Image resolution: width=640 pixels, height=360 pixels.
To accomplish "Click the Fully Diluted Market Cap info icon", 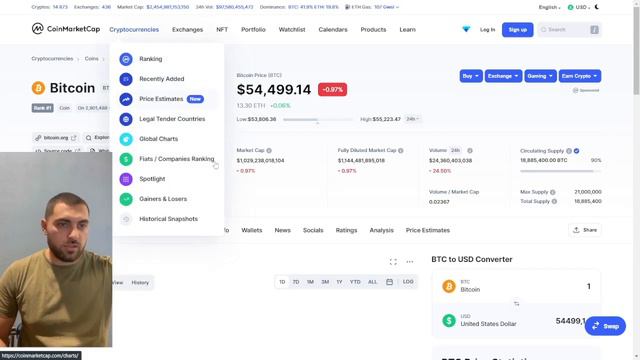I will 401,151.
